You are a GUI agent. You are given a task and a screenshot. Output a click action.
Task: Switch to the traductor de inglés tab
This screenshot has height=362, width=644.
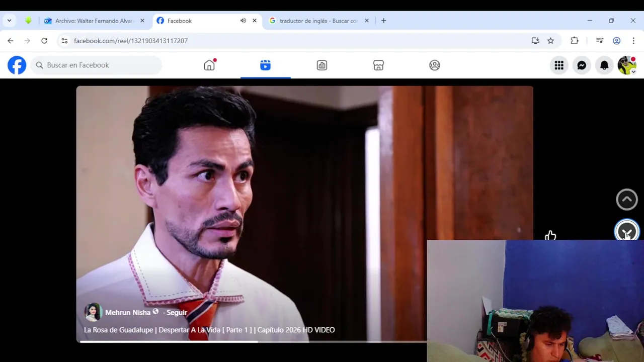point(318,21)
